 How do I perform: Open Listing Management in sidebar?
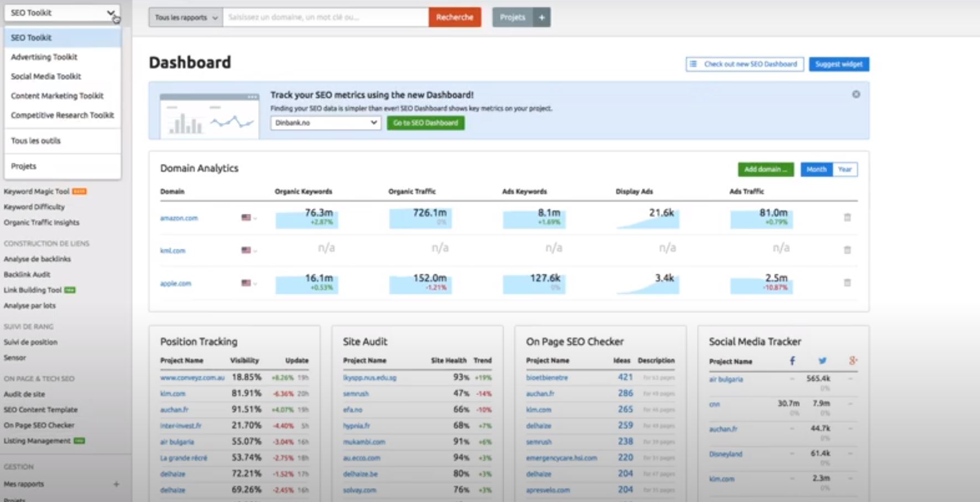(x=37, y=440)
